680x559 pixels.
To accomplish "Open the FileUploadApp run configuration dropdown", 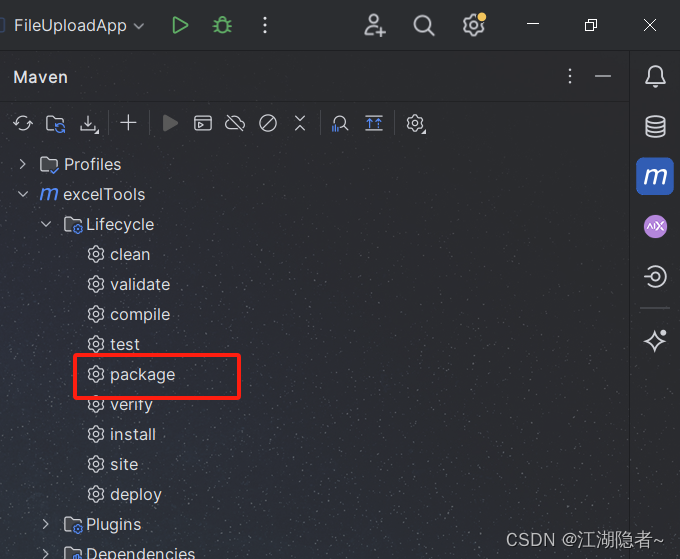I will point(79,26).
